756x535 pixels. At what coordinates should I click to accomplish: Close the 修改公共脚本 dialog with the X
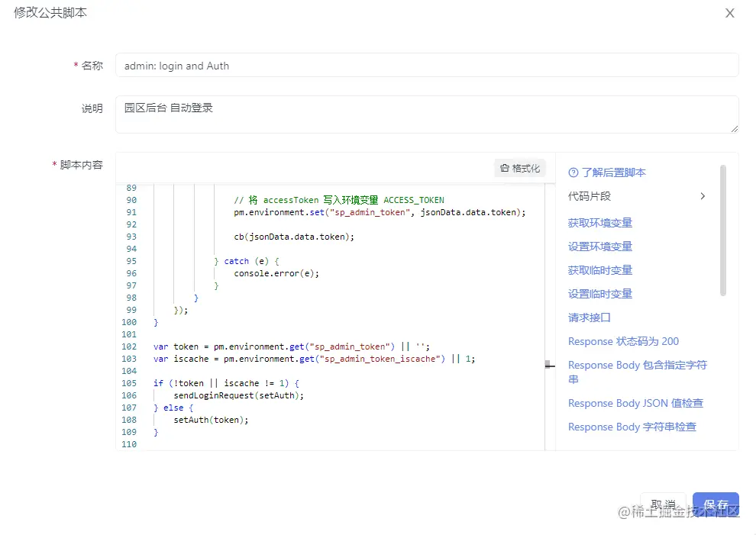729,13
